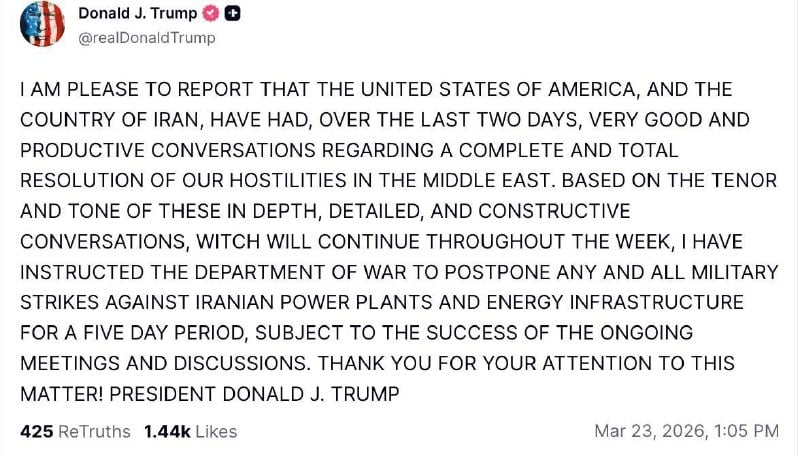The image size is (800, 456).
Task: Click Donald J. Trump's profile avatar
Action: pyautogui.click(x=41, y=24)
